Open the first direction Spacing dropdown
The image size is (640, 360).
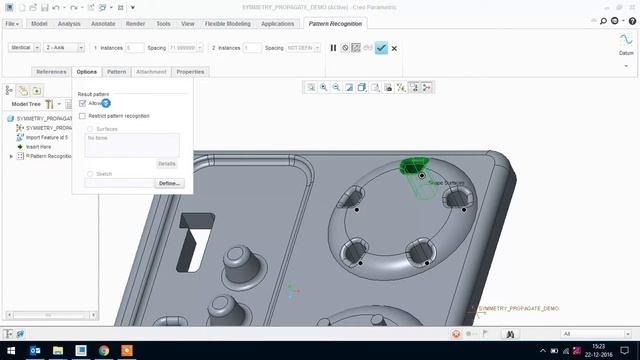(x=200, y=48)
